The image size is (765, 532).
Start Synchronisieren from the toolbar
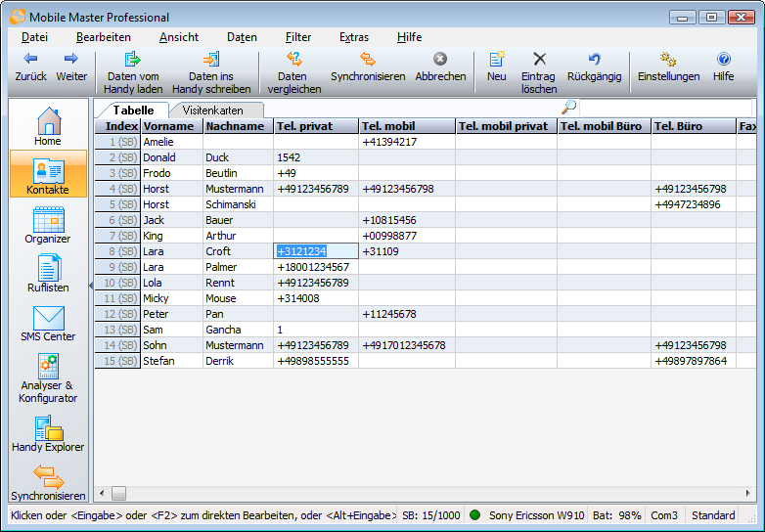coord(367,60)
